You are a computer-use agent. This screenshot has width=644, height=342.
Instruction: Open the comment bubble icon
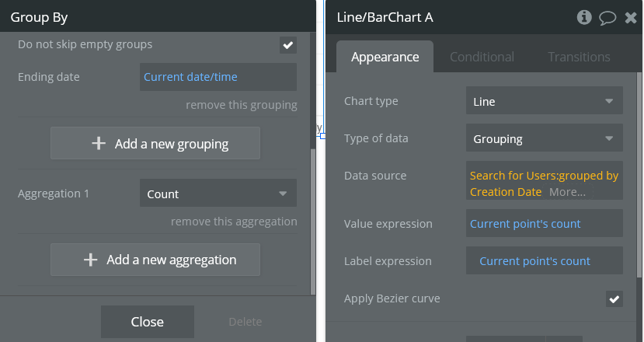[x=607, y=17]
